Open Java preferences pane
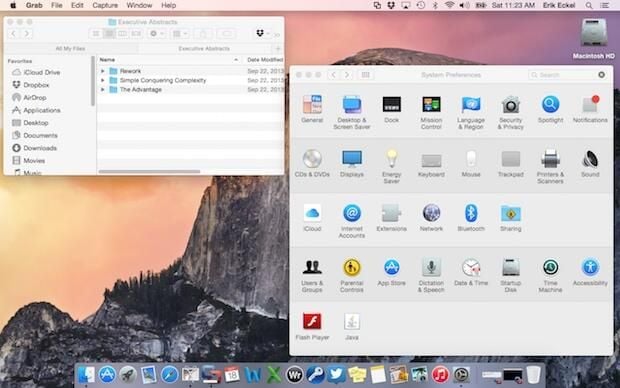This screenshot has width=620, height=388. pos(352,326)
